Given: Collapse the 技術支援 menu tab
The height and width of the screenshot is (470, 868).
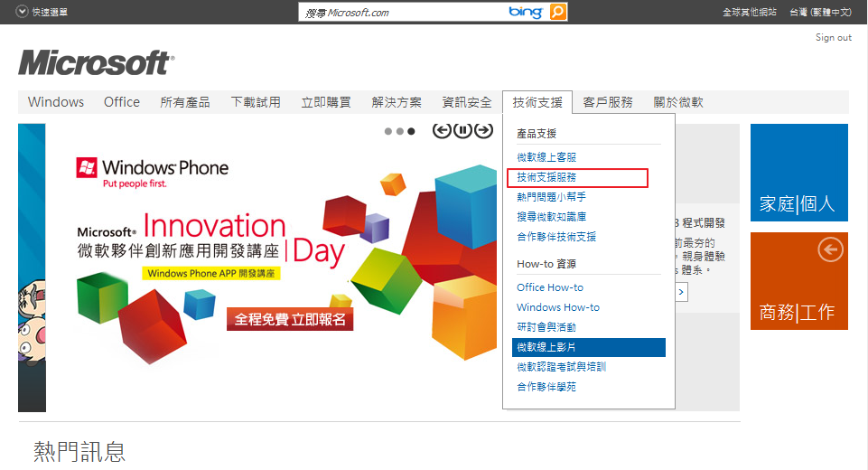Looking at the screenshot, I should [537, 102].
